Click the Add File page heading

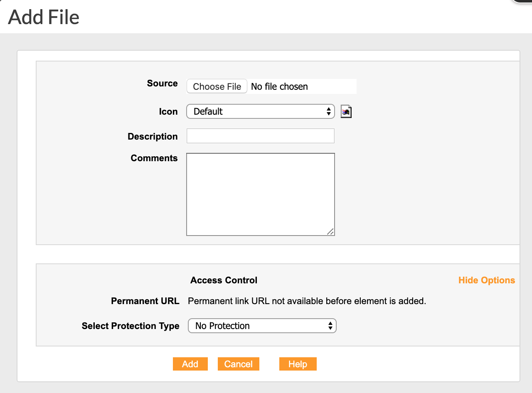pos(44,17)
